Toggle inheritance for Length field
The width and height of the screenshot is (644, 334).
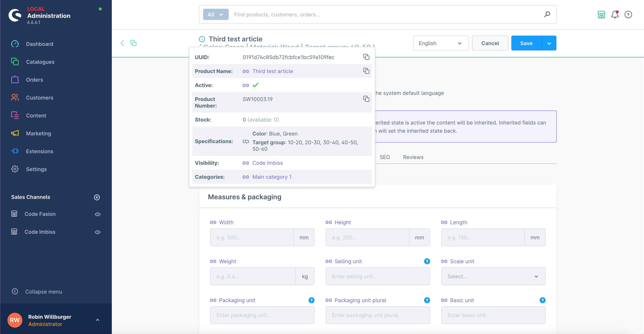[x=444, y=222]
